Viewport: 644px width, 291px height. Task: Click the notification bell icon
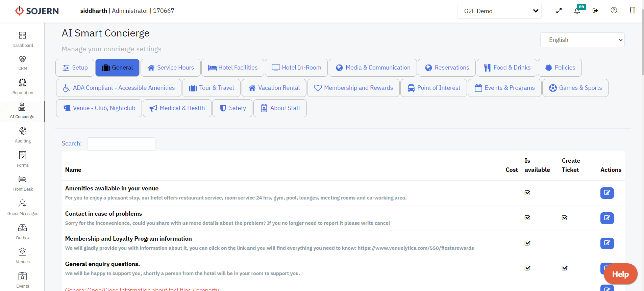pos(577,11)
